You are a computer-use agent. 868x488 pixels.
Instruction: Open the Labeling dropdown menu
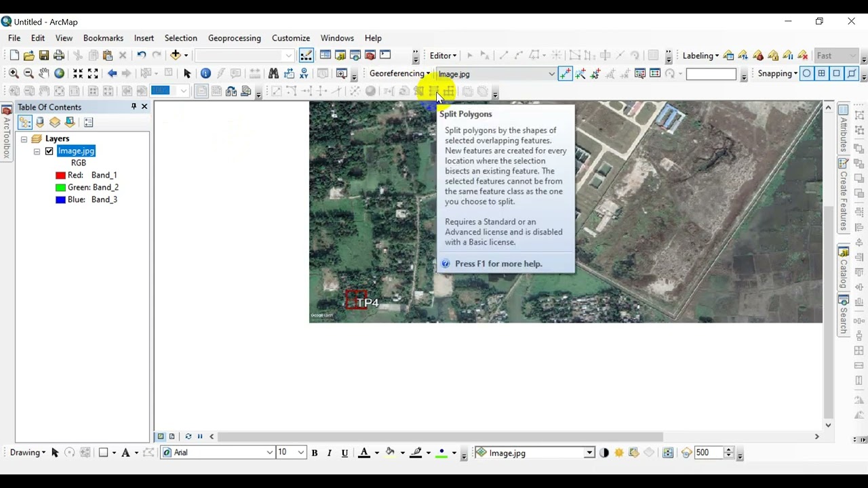(x=701, y=56)
